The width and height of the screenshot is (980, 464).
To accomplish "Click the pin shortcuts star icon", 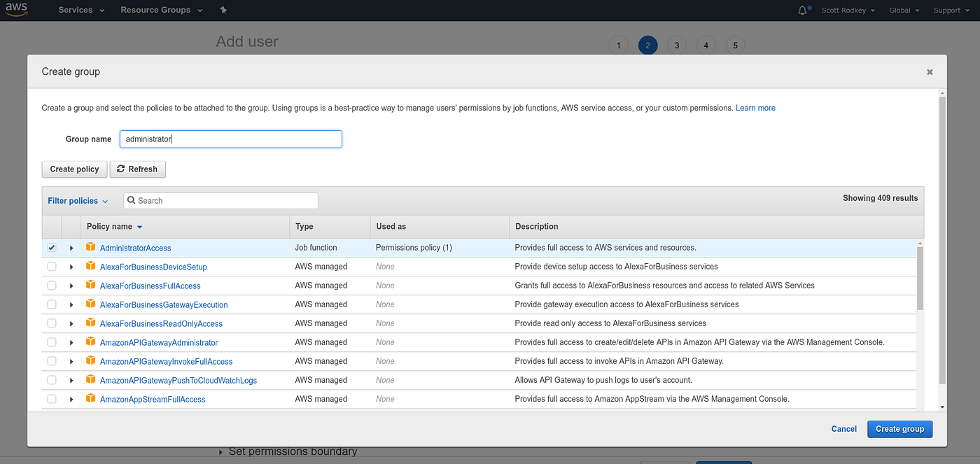I will point(223,10).
